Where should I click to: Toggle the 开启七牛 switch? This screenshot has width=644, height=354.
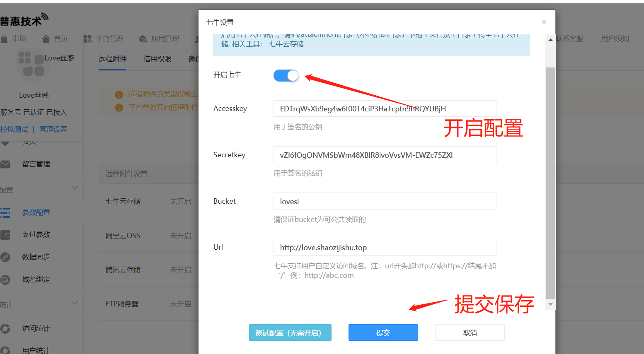click(286, 75)
